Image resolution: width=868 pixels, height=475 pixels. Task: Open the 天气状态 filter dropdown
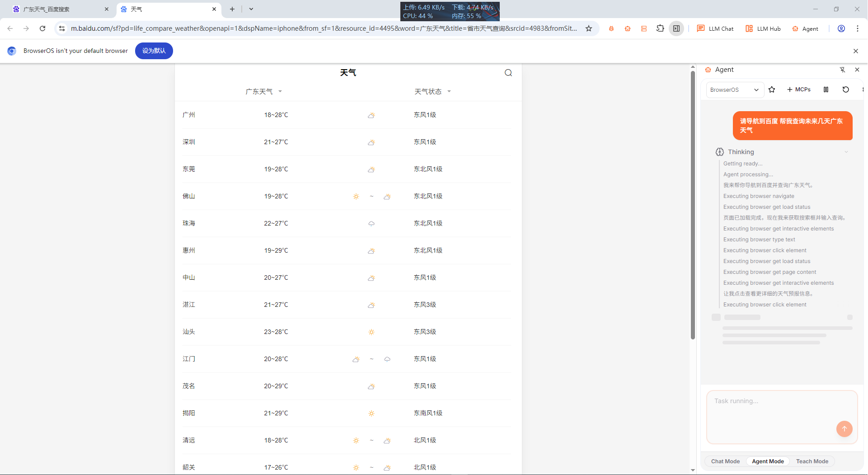pos(432,91)
